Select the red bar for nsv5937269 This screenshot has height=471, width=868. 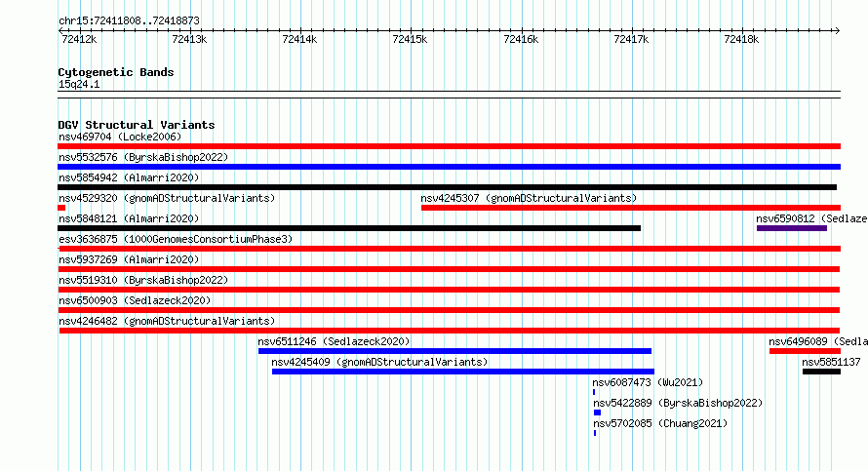pos(449,269)
